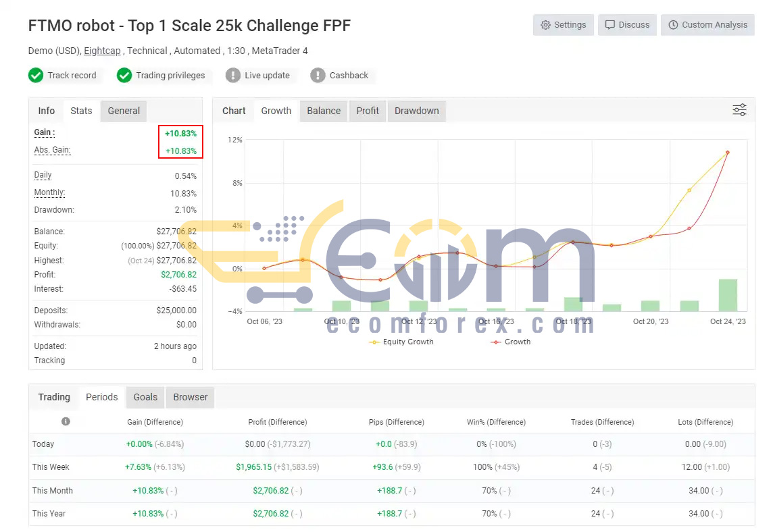Click the Oct 18 green volume bar
Viewport: 773px width, 532px height.
tap(574, 304)
